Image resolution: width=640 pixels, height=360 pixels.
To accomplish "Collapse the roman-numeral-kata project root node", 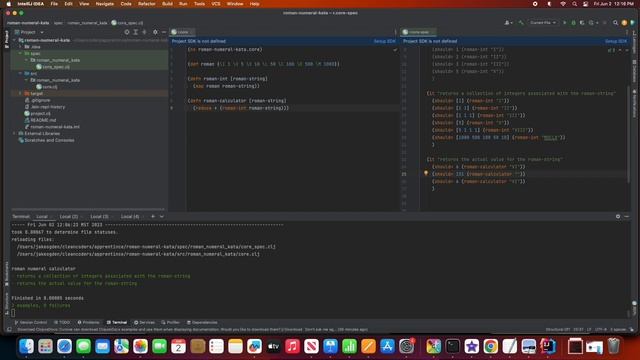I will [15, 40].
